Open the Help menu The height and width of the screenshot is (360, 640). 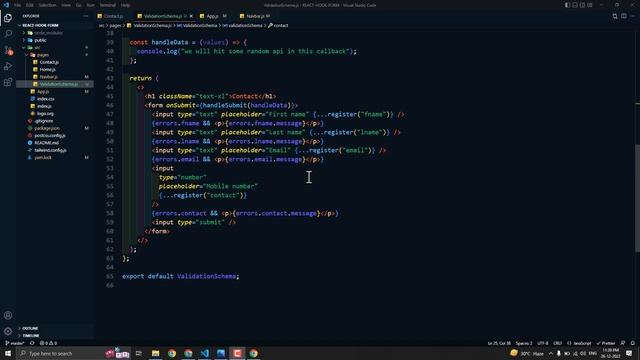[125, 5]
